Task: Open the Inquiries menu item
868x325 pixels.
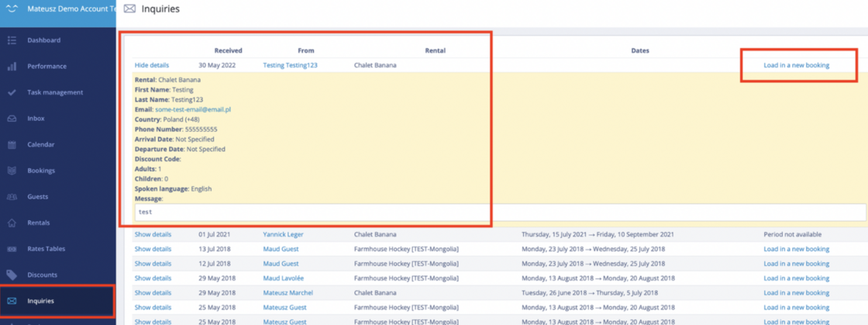Action: (x=40, y=301)
